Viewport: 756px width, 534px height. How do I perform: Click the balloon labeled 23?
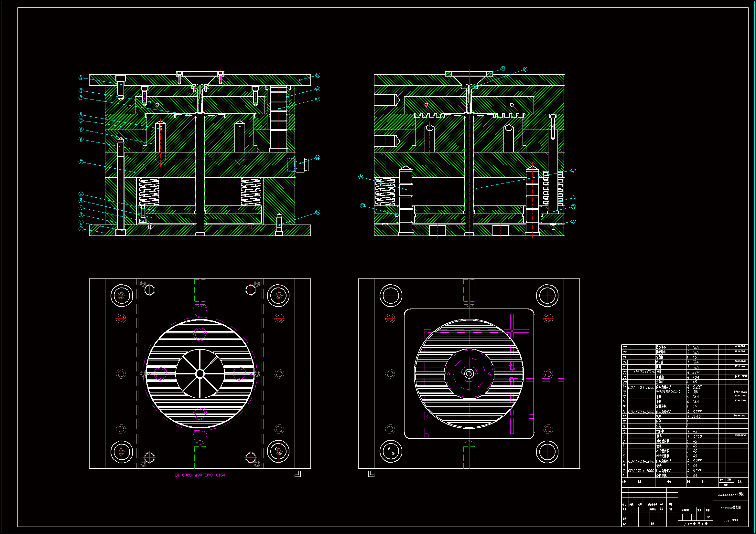click(x=573, y=170)
